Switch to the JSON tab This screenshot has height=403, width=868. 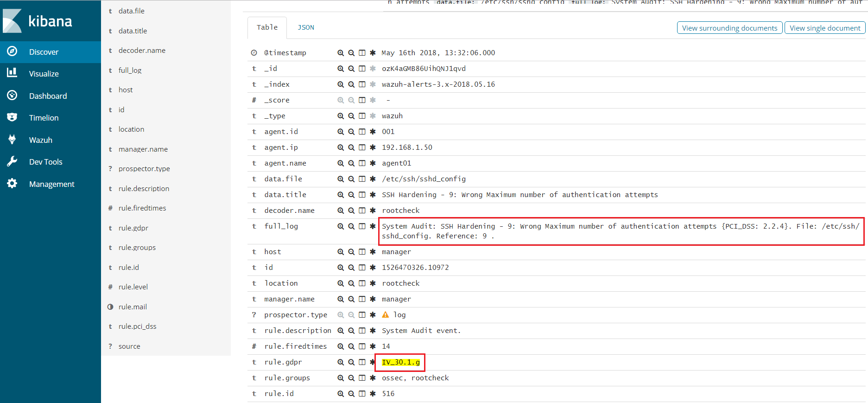306,27
